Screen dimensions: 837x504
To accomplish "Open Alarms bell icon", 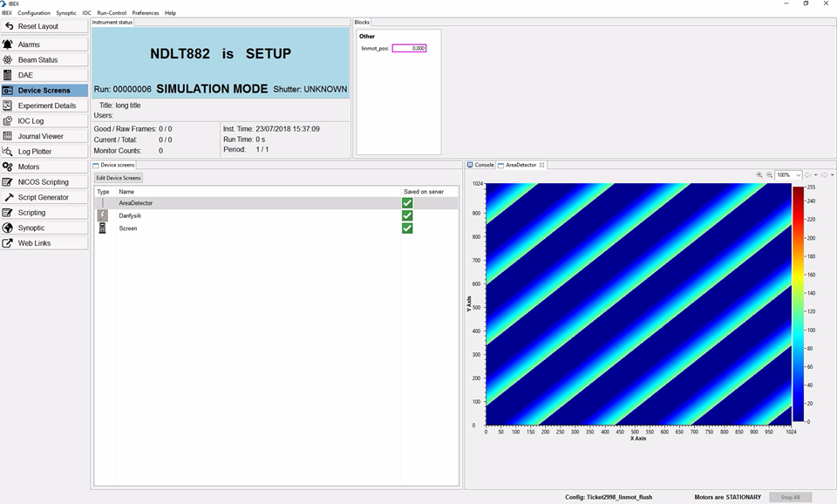I will click(8, 44).
